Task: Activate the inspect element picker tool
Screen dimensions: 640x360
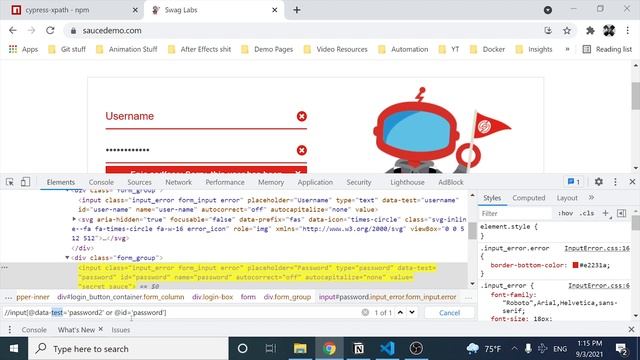Action: click(10, 182)
